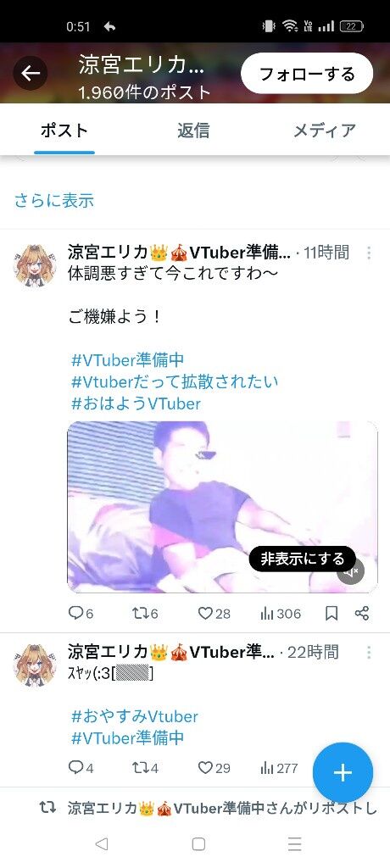The image size is (390, 868).
Task: Switch to the 返信 tab
Action: tap(193, 131)
